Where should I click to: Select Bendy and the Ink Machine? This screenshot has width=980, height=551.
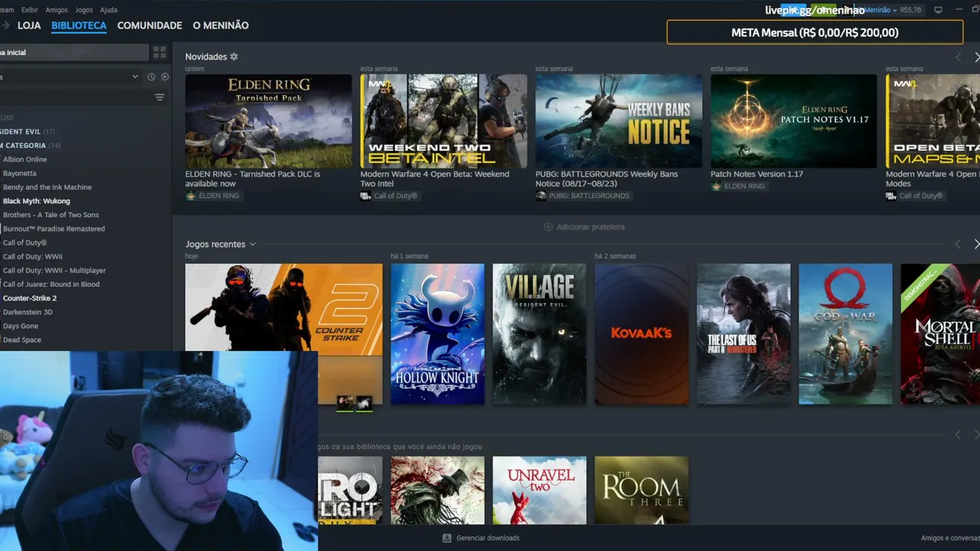(x=47, y=187)
